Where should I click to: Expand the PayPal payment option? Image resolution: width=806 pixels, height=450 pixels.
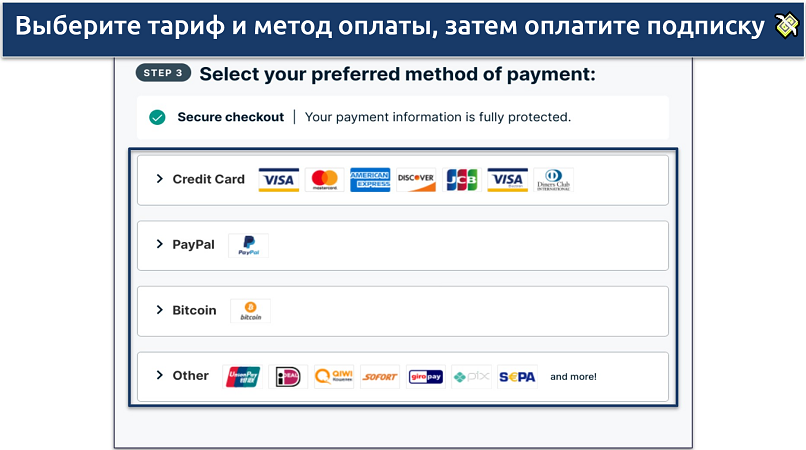coord(402,245)
